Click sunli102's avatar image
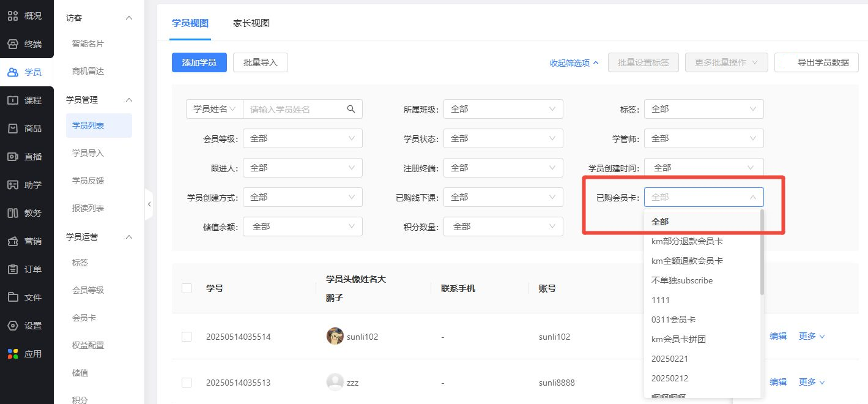The image size is (868, 404). point(335,336)
